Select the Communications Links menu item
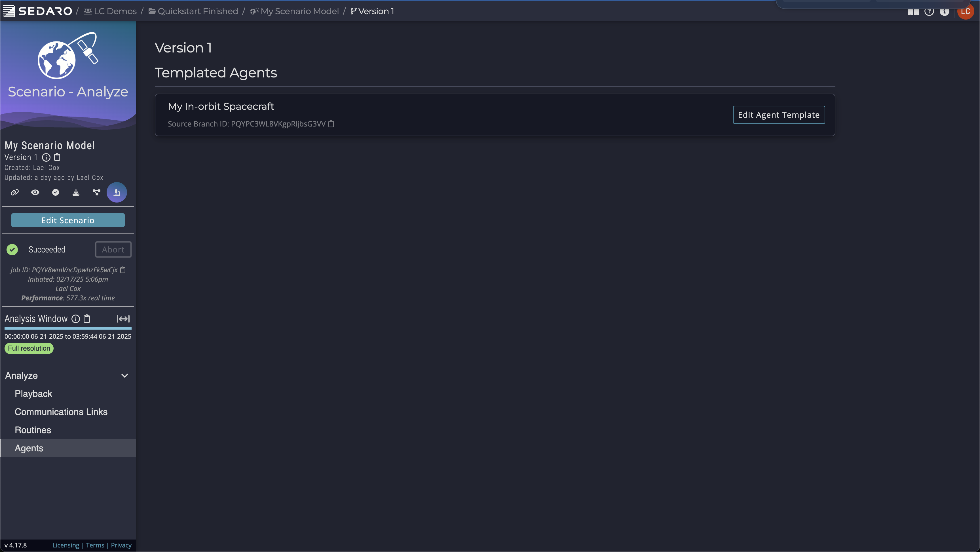 [x=61, y=411]
